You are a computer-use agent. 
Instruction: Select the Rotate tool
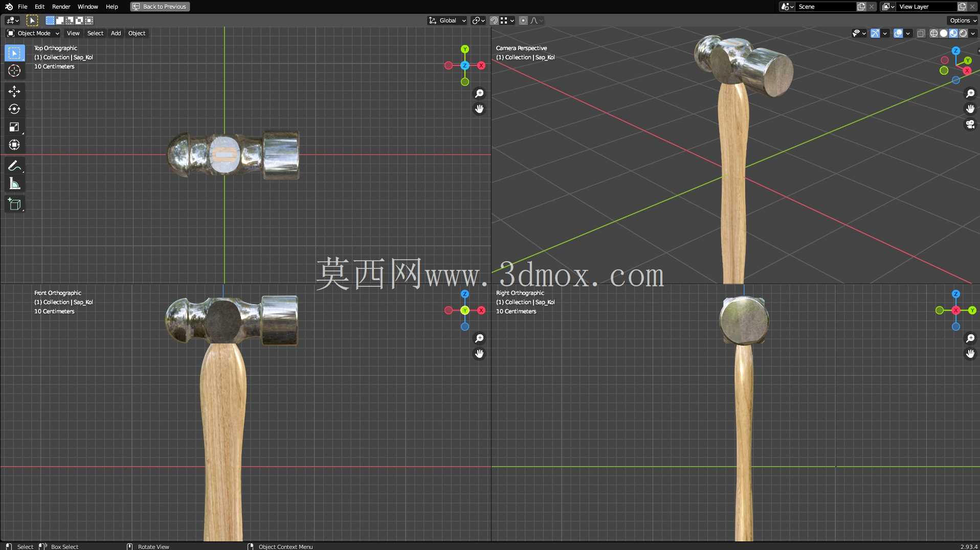(14, 109)
